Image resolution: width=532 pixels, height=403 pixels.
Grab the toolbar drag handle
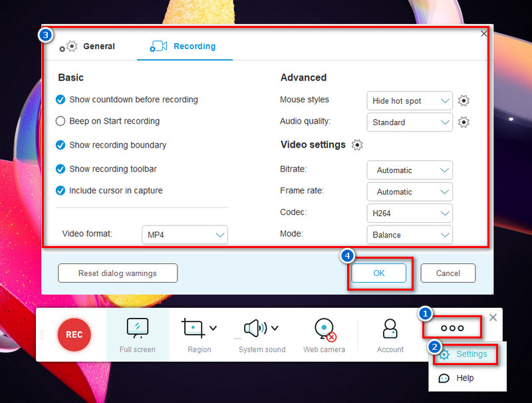[42, 335]
